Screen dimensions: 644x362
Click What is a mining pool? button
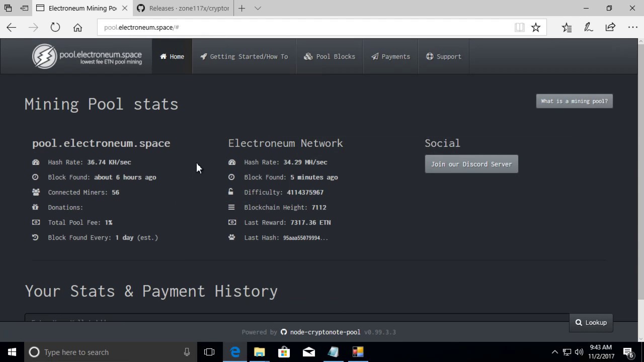[x=574, y=101]
